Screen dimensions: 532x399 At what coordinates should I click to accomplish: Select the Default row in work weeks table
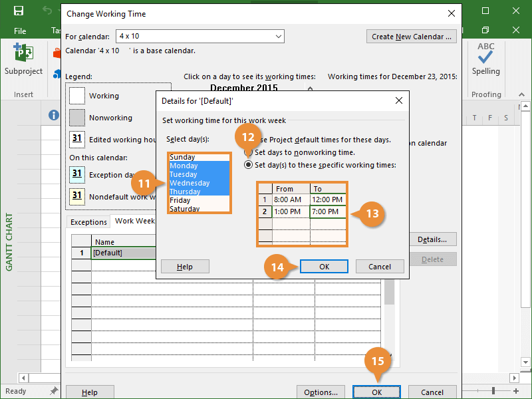tap(123, 253)
